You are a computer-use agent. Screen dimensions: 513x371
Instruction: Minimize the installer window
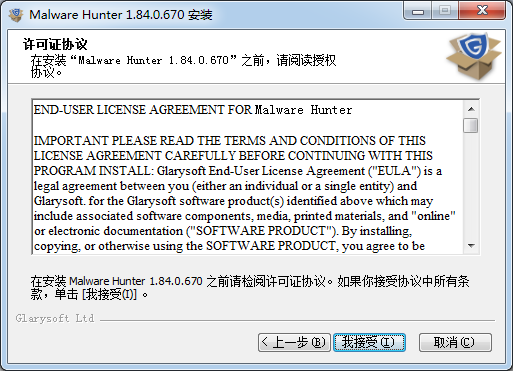418,11
